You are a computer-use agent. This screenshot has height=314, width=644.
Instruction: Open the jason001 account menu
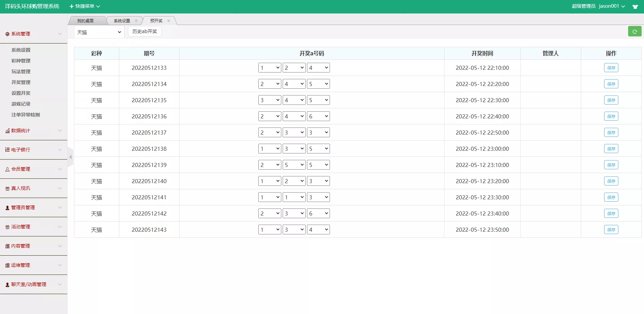(612, 6)
